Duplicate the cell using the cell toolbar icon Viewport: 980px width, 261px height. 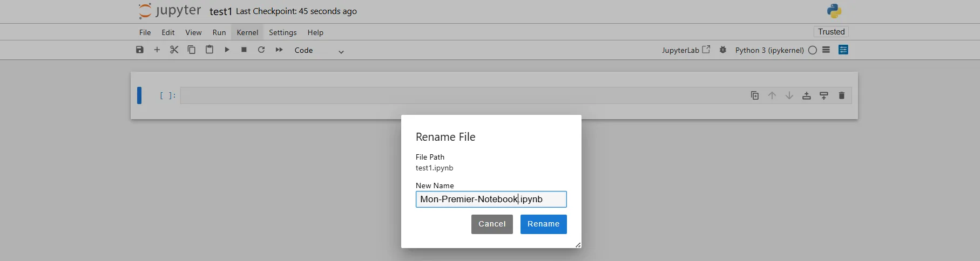[755, 95]
